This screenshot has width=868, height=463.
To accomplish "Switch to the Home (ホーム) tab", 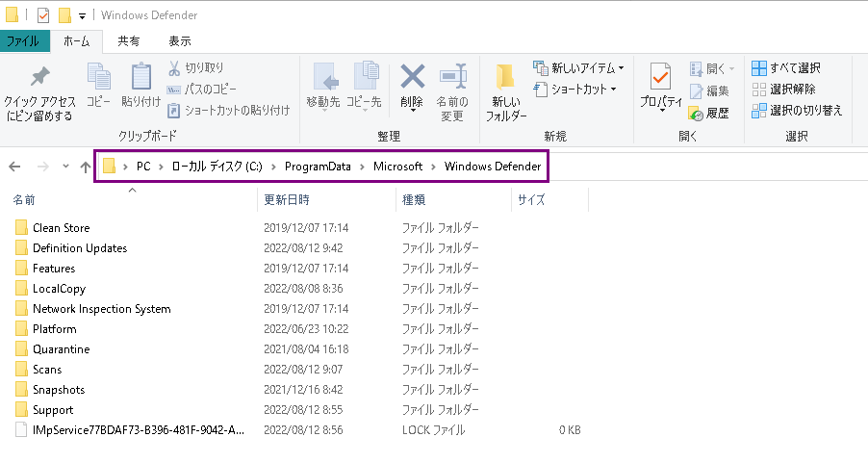I will pos(76,41).
